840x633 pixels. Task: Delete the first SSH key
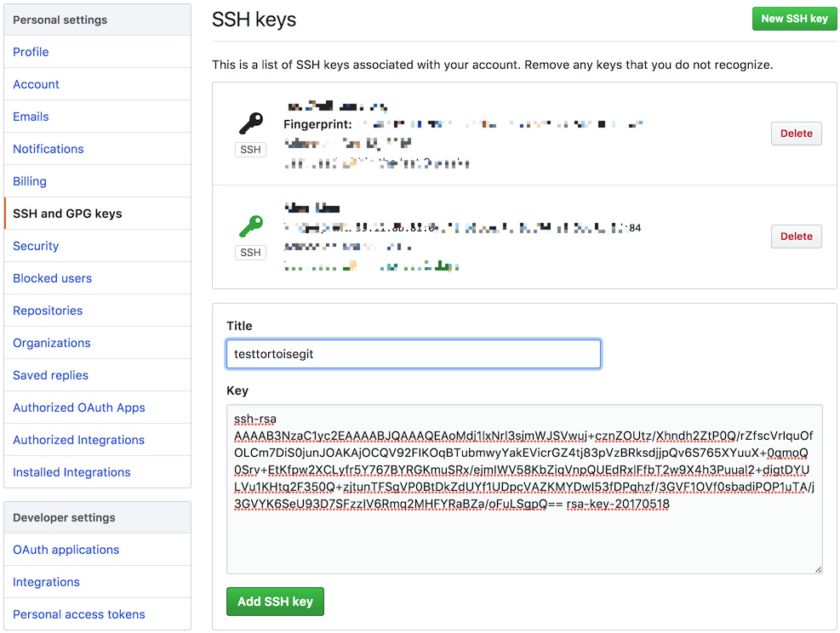(796, 134)
